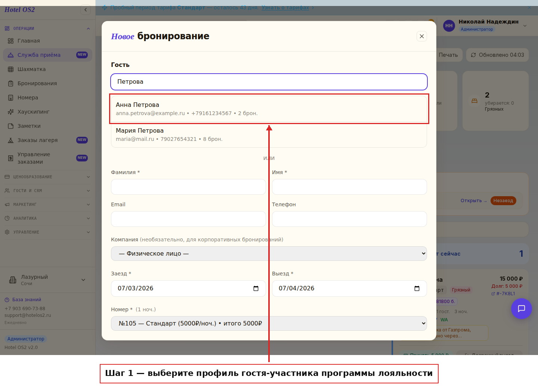Viewport: 538px width, 392px height.
Task: Click the Служба приёма bell icon
Action: tap(10, 55)
